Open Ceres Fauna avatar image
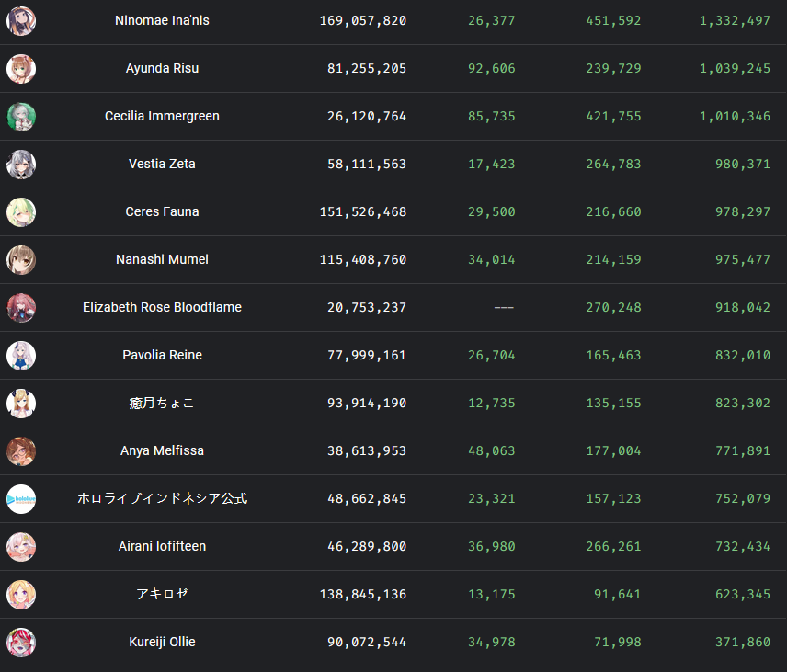The height and width of the screenshot is (672, 787). click(x=21, y=211)
